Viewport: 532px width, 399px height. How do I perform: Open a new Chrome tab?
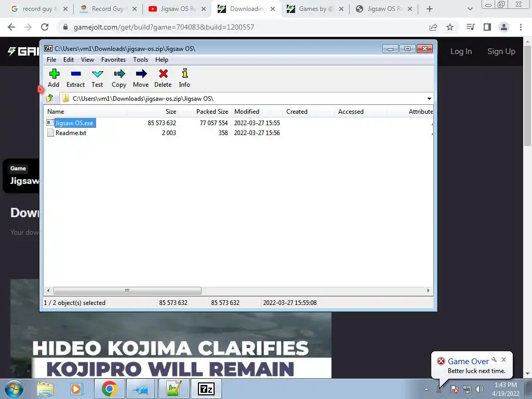pos(430,9)
